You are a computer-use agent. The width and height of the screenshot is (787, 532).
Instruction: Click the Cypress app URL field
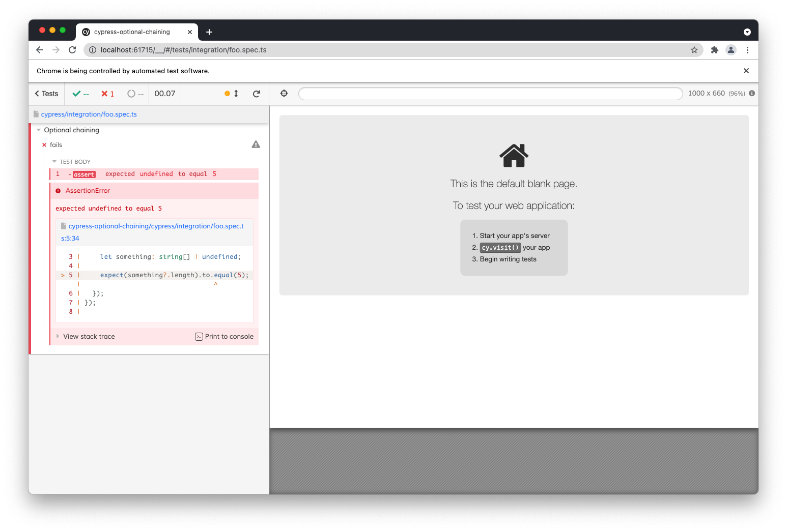[x=490, y=94]
